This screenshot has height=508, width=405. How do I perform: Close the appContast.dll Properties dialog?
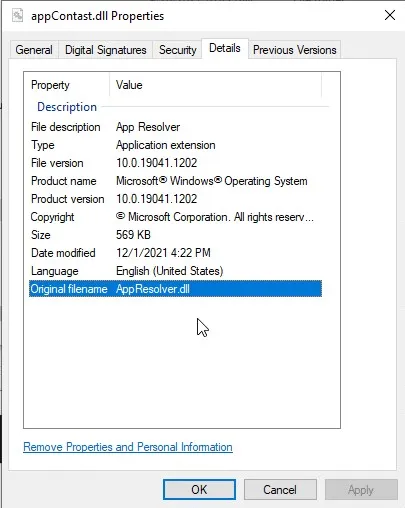(390, 15)
